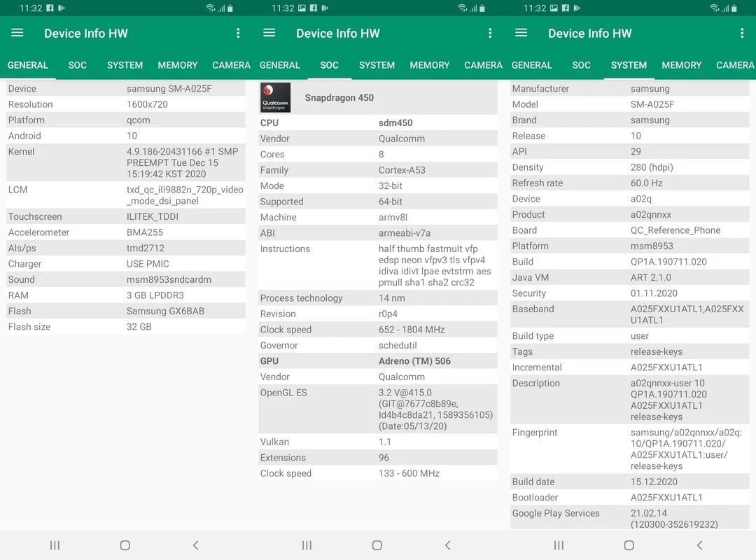The width and height of the screenshot is (756, 560).
Task: Select SYSTEM tab in left screenshot
Action: [125, 65]
